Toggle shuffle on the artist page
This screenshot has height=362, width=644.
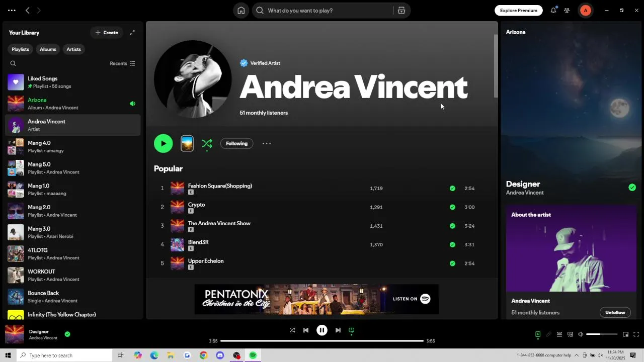(x=207, y=144)
